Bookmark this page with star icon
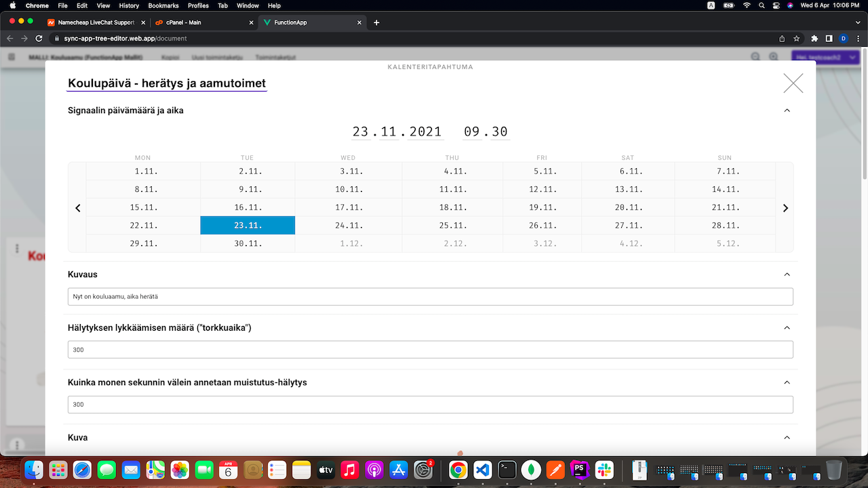868x488 pixels. (797, 39)
